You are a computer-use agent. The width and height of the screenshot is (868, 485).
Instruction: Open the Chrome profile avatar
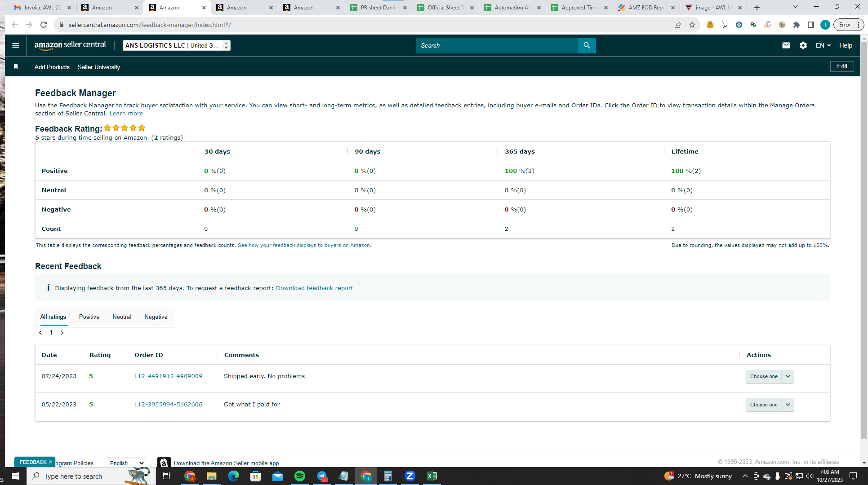tap(825, 25)
